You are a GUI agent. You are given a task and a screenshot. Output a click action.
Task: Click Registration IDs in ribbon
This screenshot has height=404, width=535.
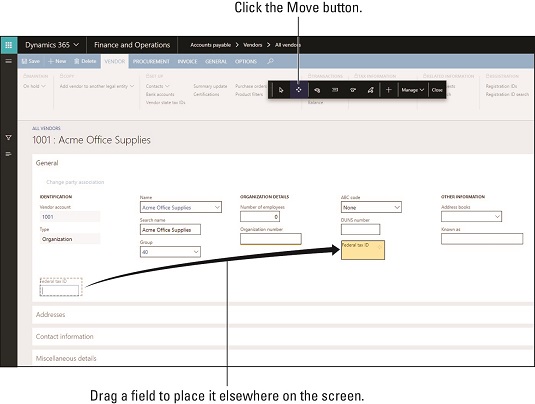coord(501,86)
